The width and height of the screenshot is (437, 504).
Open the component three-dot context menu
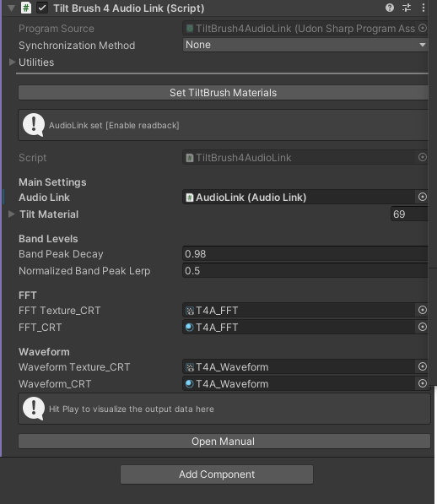[x=424, y=8]
